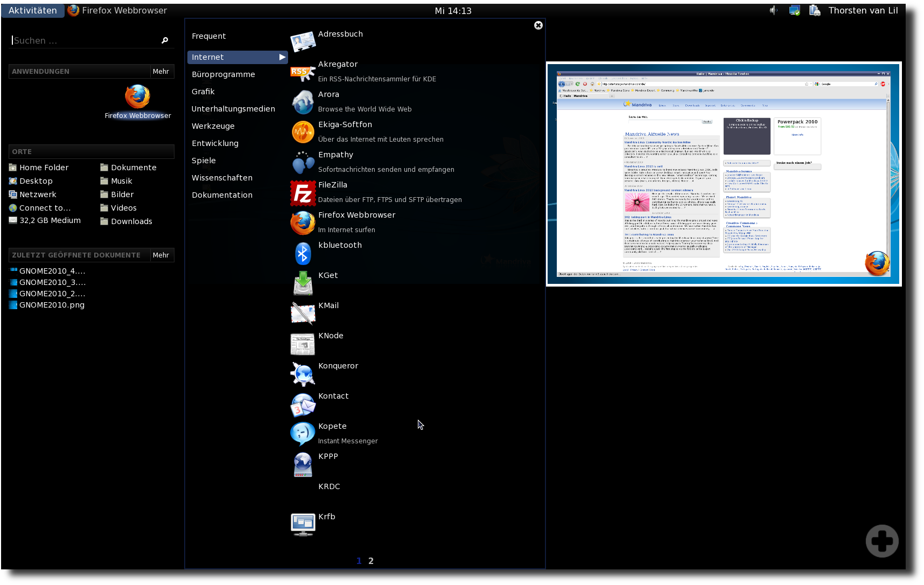Go to page 1 of applications
924x585 pixels.
coord(359,561)
